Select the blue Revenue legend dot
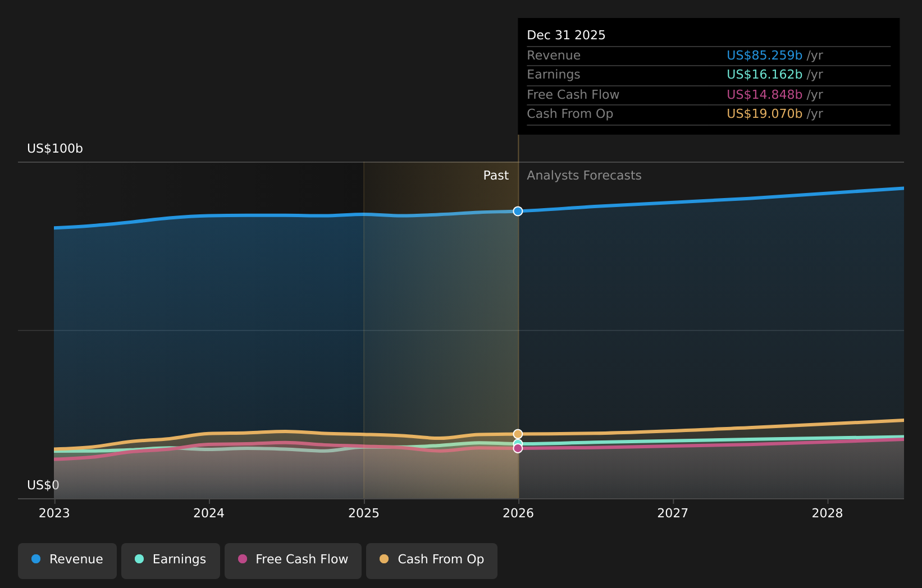Image resolution: width=922 pixels, height=588 pixels. (x=35, y=559)
